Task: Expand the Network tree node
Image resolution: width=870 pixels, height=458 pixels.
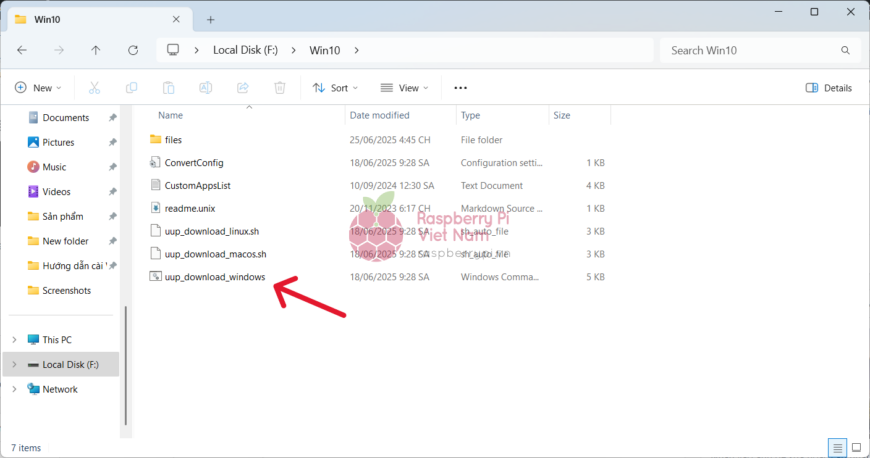Action: (x=14, y=389)
